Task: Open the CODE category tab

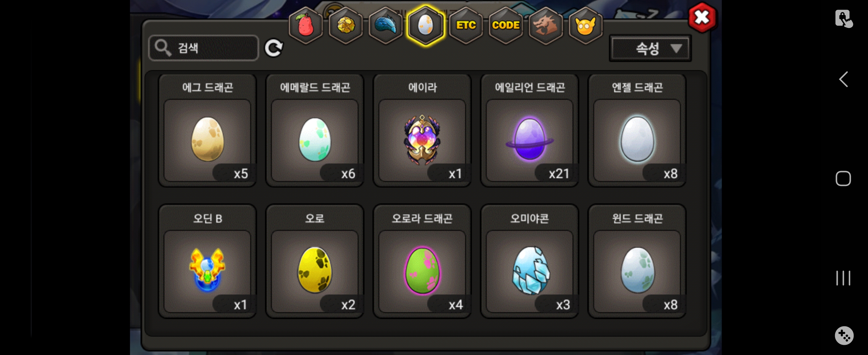Action: pos(506,26)
